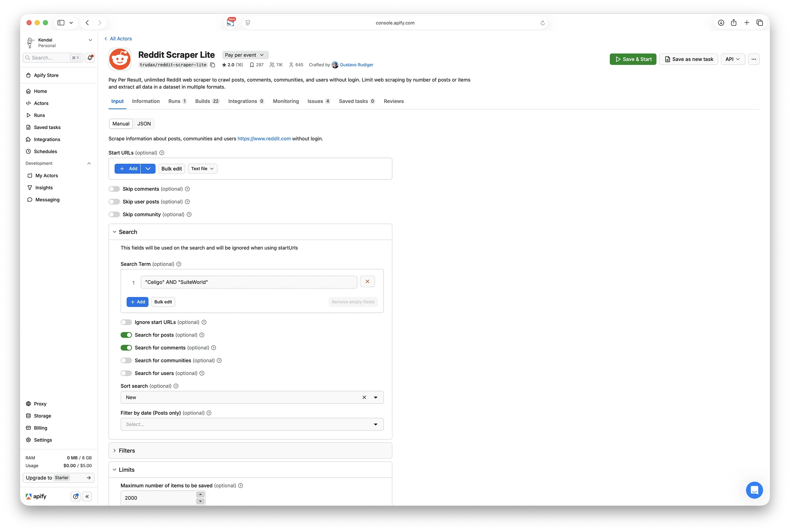Show help for Start URLs field
Image resolution: width=790 pixels, height=532 pixels.
click(x=162, y=153)
